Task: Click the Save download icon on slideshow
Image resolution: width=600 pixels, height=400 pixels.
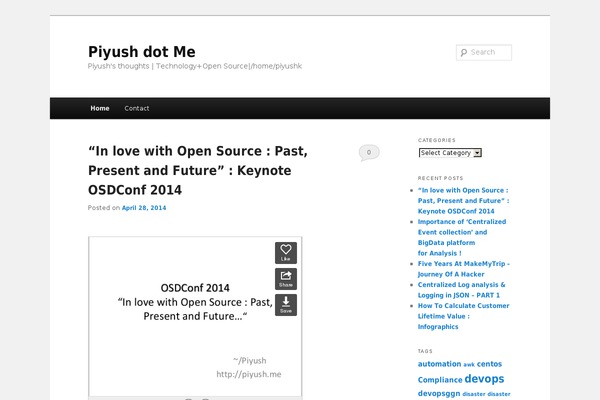Action: pyautogui.click(x=286, y=305)
